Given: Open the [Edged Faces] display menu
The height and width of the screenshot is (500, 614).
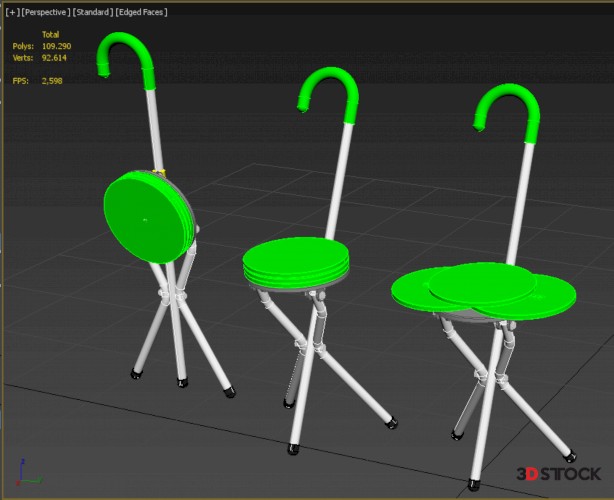Looking at the screenshot, I should [141, 12].
